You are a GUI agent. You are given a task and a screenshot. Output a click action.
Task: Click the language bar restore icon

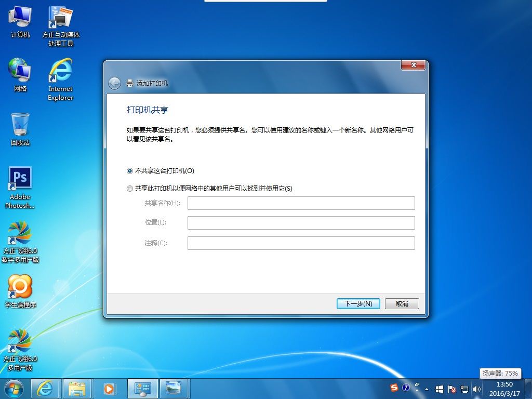pyautogui.click(x=417, y=385)
